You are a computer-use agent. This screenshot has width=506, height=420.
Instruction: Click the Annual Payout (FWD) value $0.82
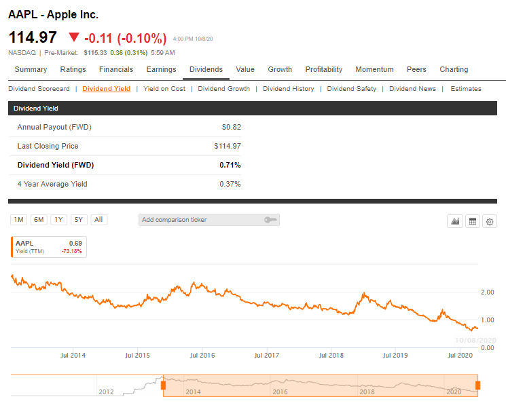232,127
